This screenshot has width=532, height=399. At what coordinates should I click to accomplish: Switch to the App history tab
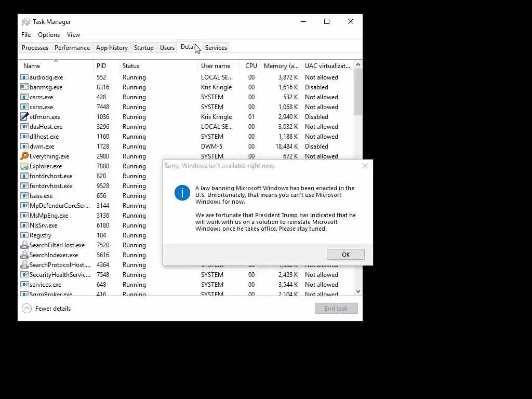tap(112, 48)
